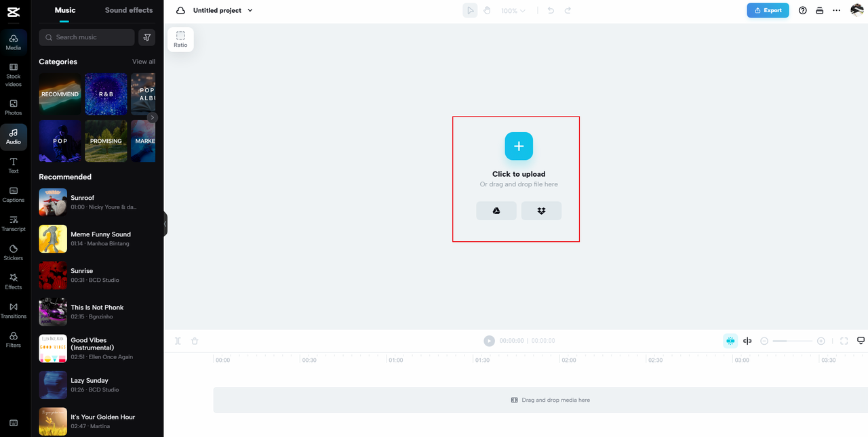Open the Transitions panel
Image resolution: width=868 pixels, height=437 pixels.
click(14, 310)
